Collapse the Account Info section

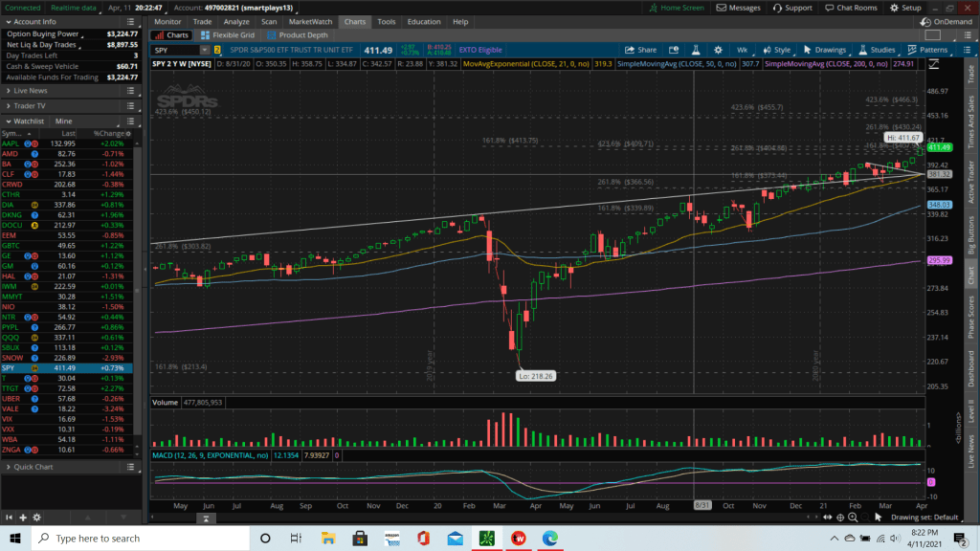9,21
